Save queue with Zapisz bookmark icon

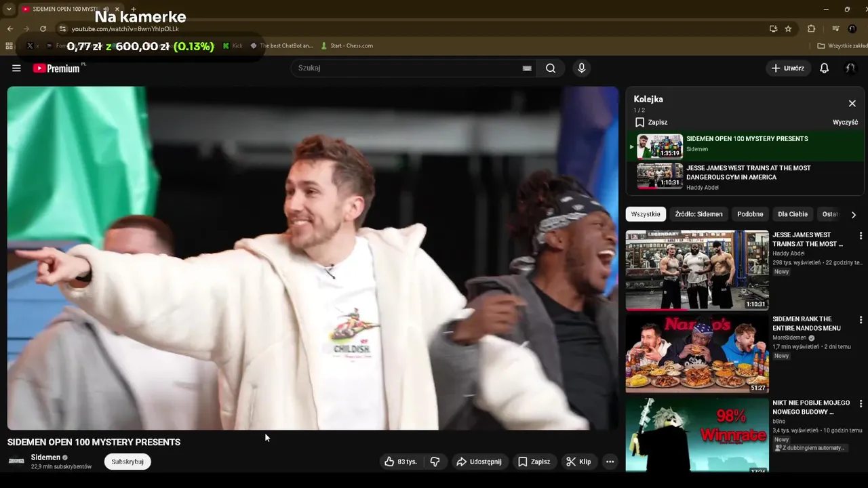pos(651,122)
